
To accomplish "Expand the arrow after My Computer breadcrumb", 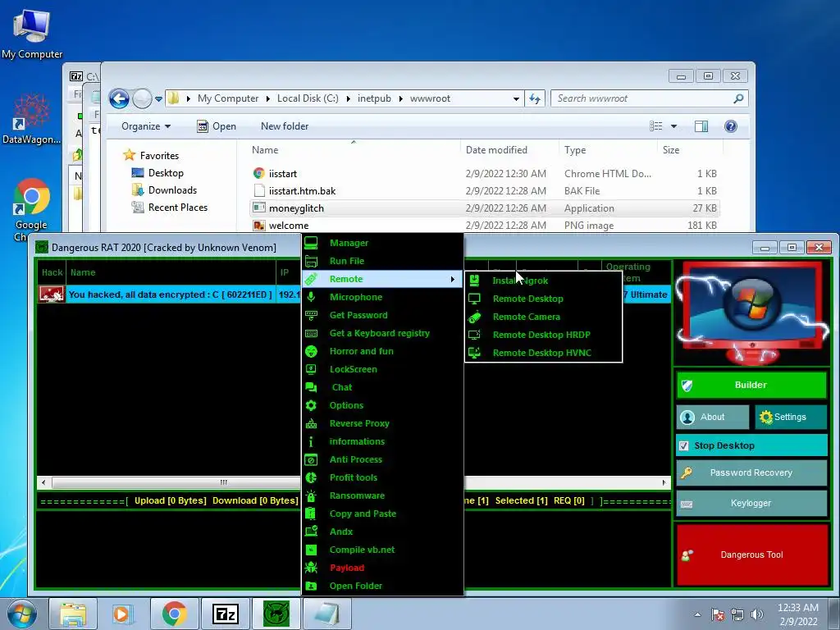I will point(268,98).
